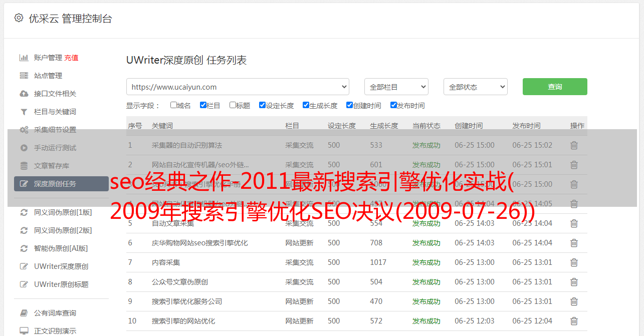
Task: Delete row 5 自动文章采集 task
Action: (x=574, y=223)
